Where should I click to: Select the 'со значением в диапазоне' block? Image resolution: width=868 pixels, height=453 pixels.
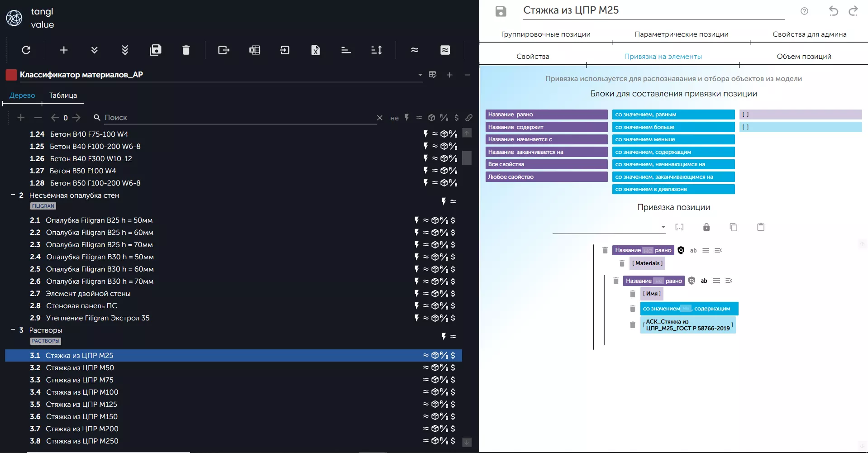click(x=673, y=189)
